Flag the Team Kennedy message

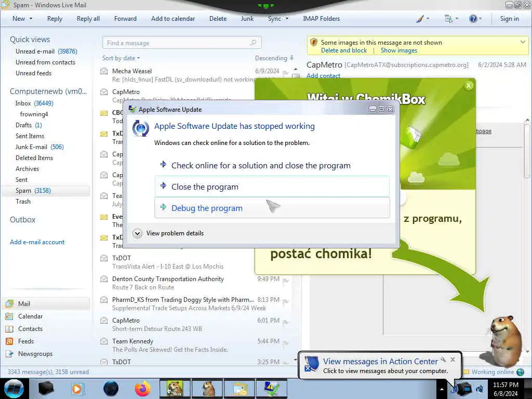coord(286,343)
